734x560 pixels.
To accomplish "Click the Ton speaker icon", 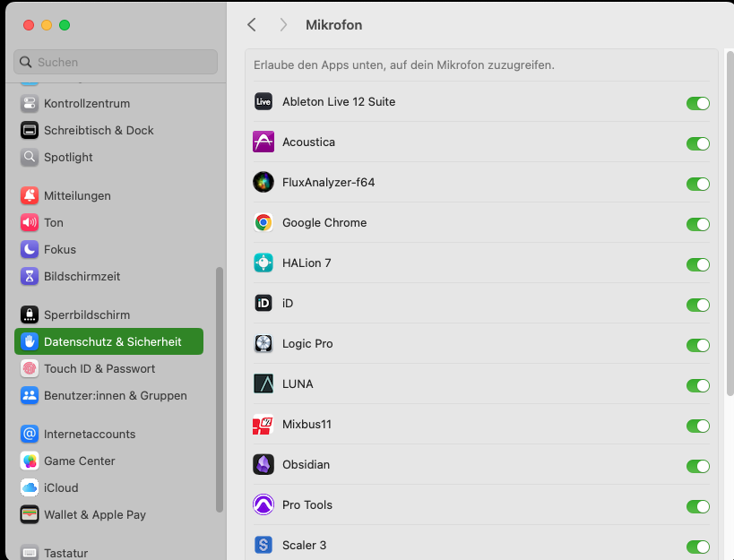I will click(x=30, y=222).
